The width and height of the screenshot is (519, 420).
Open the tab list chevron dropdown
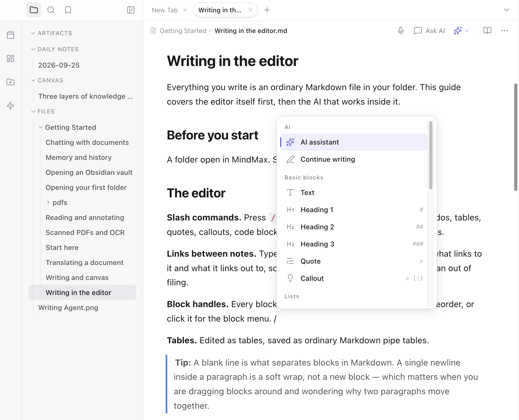click(x=507, y=10)
